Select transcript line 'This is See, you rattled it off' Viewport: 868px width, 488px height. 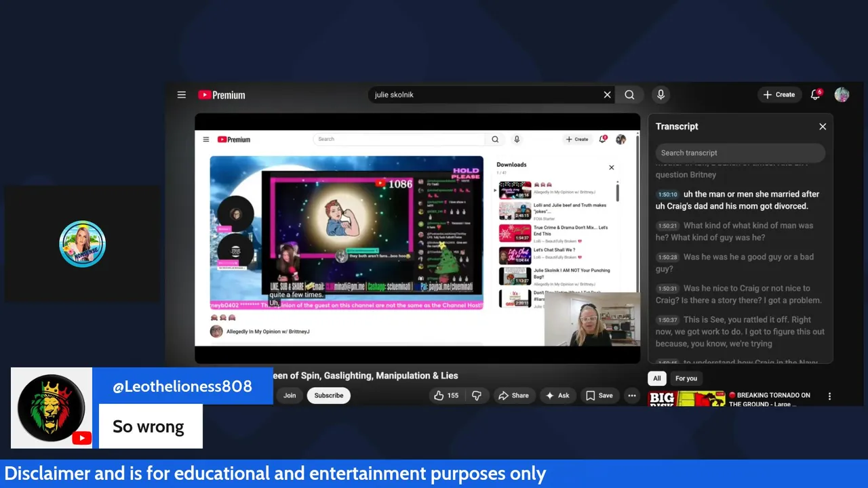coord(741,331)
